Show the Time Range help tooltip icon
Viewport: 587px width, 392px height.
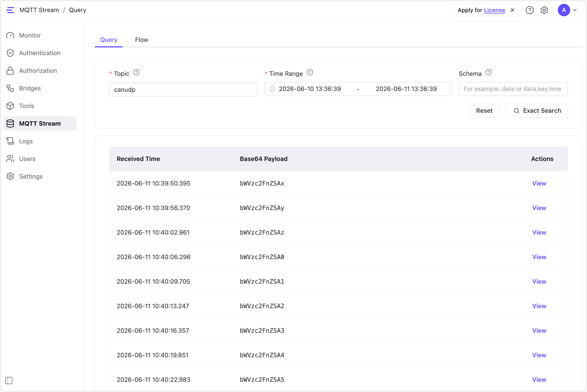[310, 73]
